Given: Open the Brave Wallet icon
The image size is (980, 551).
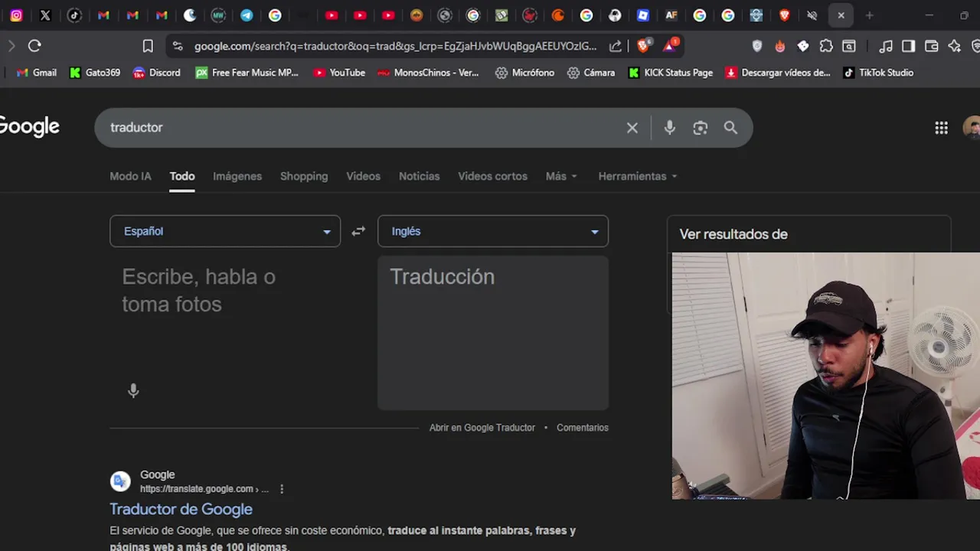Looking at the screenshot, I should coord(931,46).
